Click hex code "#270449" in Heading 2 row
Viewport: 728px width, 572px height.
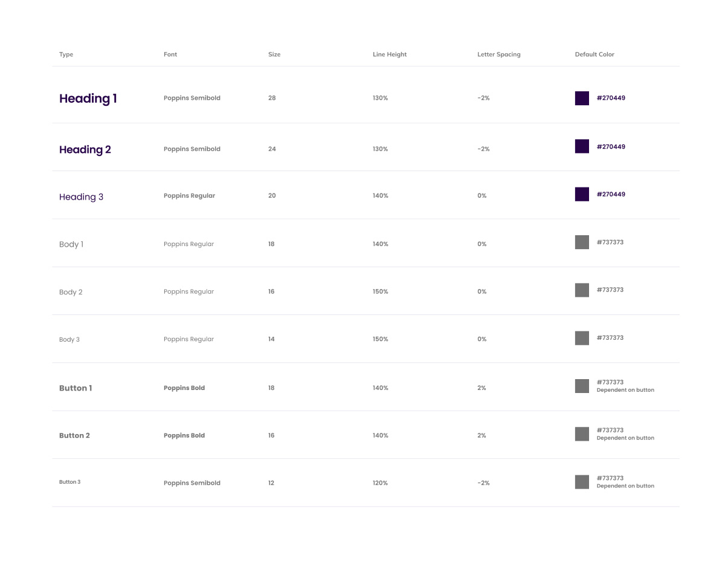click(x=611, y=147)
